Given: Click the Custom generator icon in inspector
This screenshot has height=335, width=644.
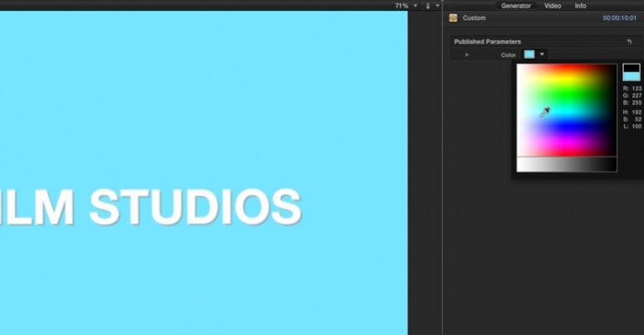Looking at the screenshot, I should tap(453, 18).
